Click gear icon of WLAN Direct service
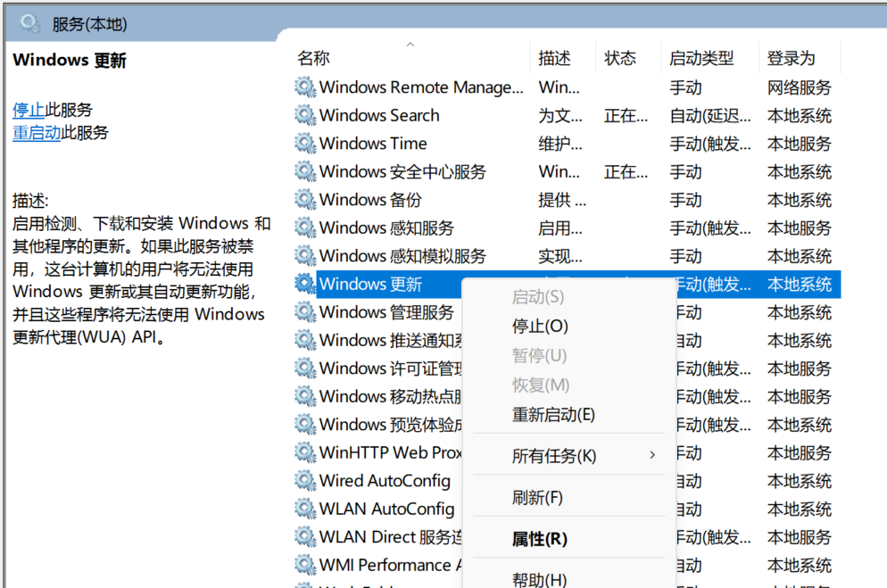Screen dimensions: 887x588 [305, 537]
